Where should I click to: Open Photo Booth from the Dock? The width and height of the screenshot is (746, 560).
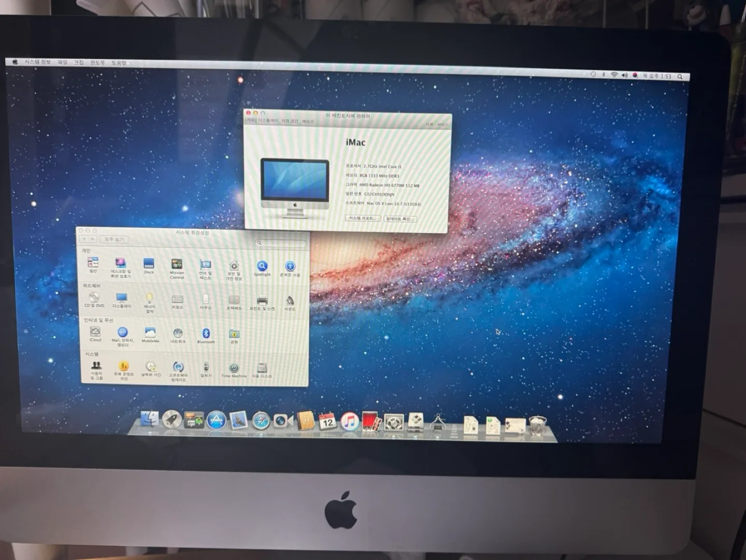point(371,422)
